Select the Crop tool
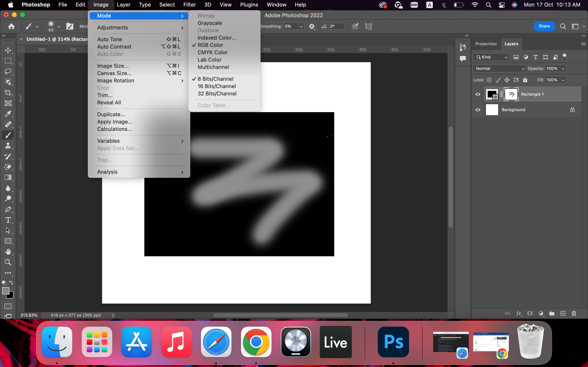 coord(8,93)
